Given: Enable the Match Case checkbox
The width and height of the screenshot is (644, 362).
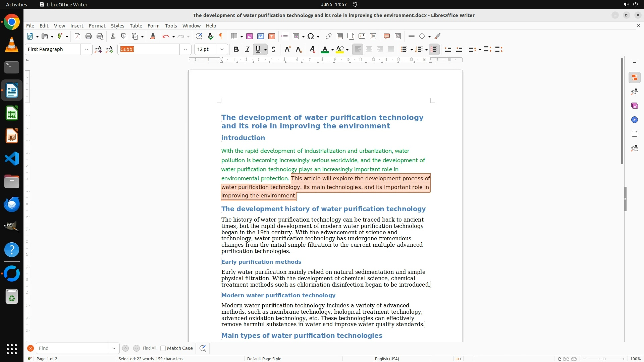Looking at the screenshot, I should tap(163, 348).
